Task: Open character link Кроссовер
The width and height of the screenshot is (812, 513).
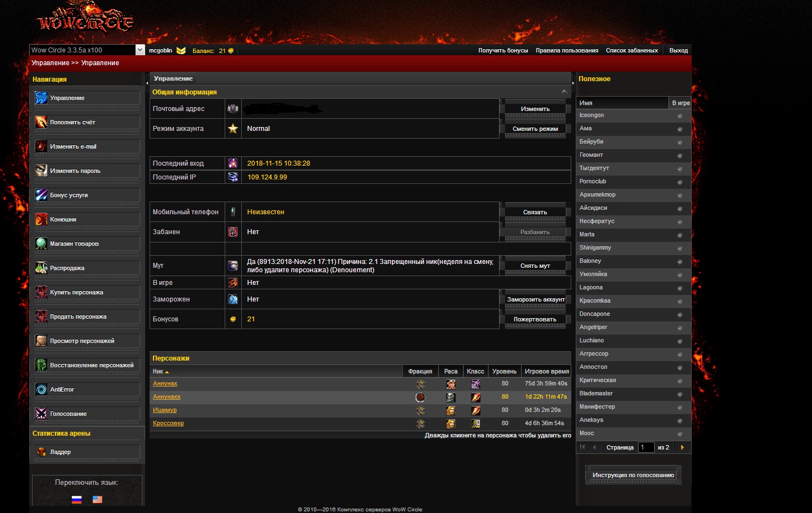Action: [168, 424]
